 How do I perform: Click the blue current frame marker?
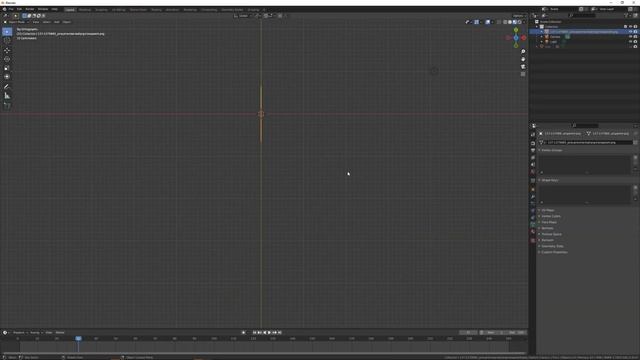point(78,338)
